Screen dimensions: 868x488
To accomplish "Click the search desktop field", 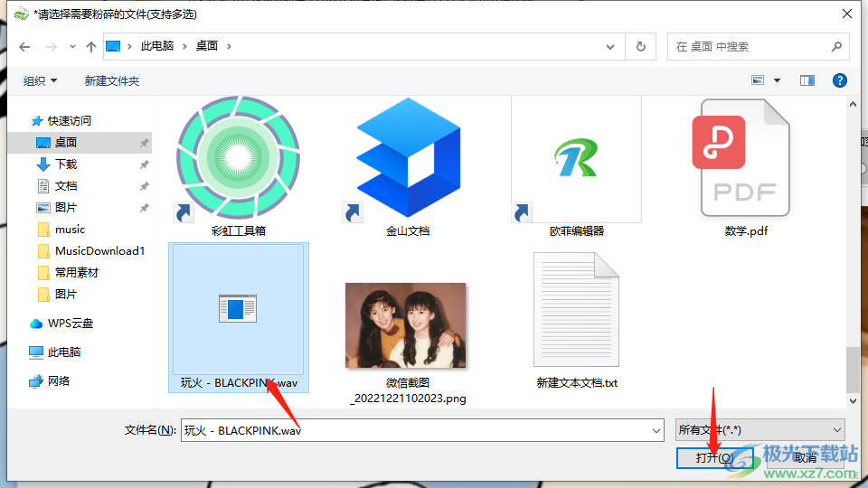I will coord(758,46).
